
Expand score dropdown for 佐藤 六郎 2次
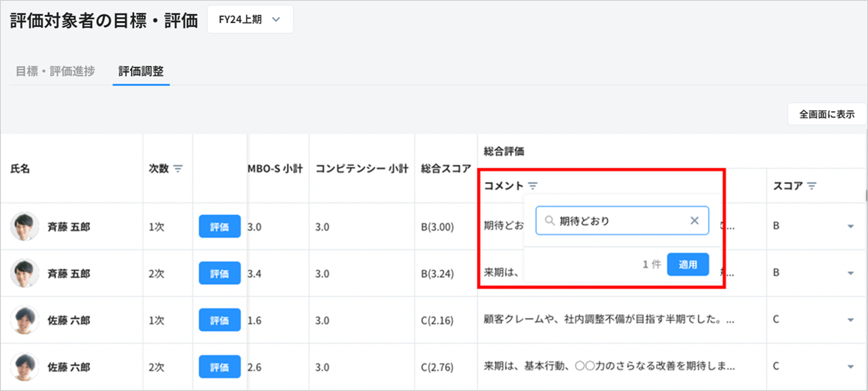click(x=850, y=367)
